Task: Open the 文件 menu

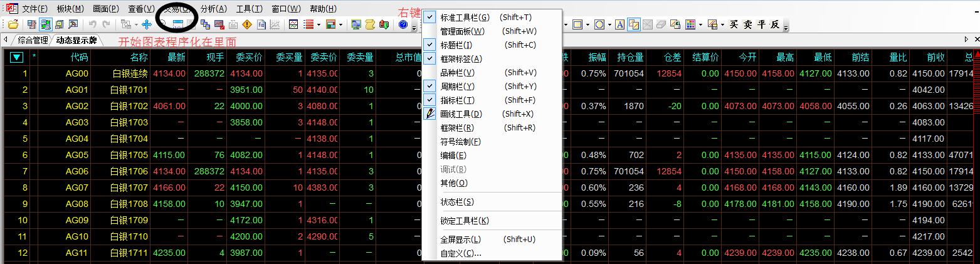Action: pyautogui.click(x=34, y=9)
